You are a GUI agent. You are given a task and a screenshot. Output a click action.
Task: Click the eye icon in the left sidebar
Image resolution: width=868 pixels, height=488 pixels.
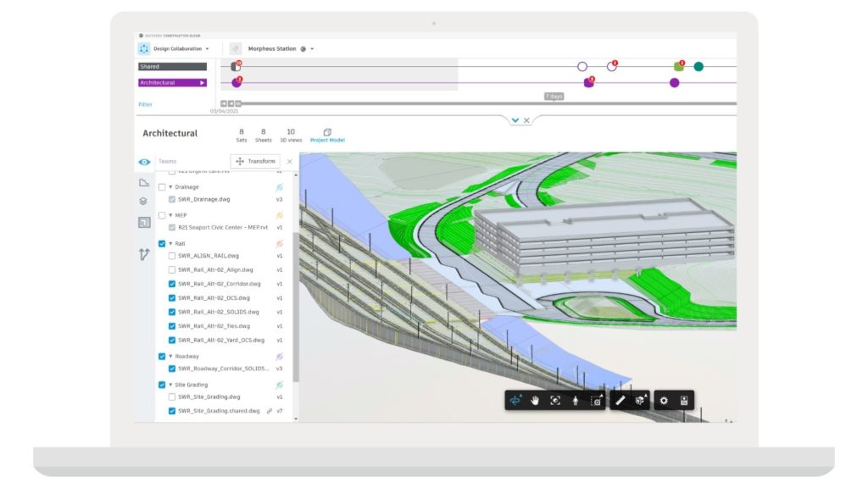pos(142,161)
